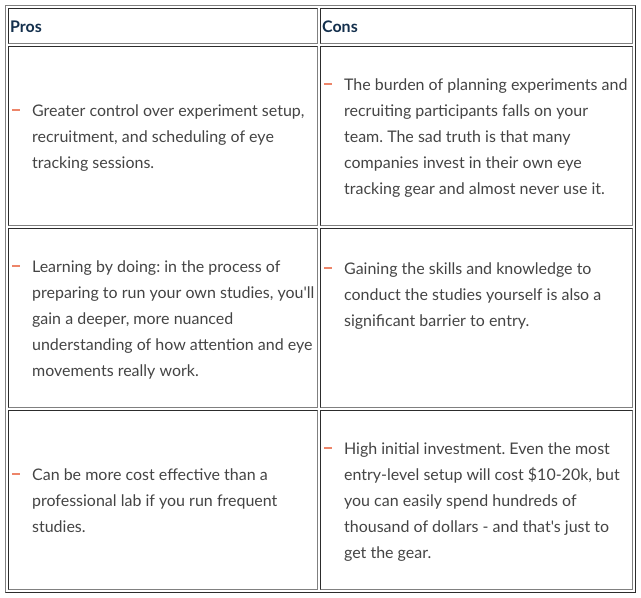The height and width of the screenshot is (598, 641).
Task: Select the 'Greater control over experiment setup' text
Action: [x=168, y=111]
